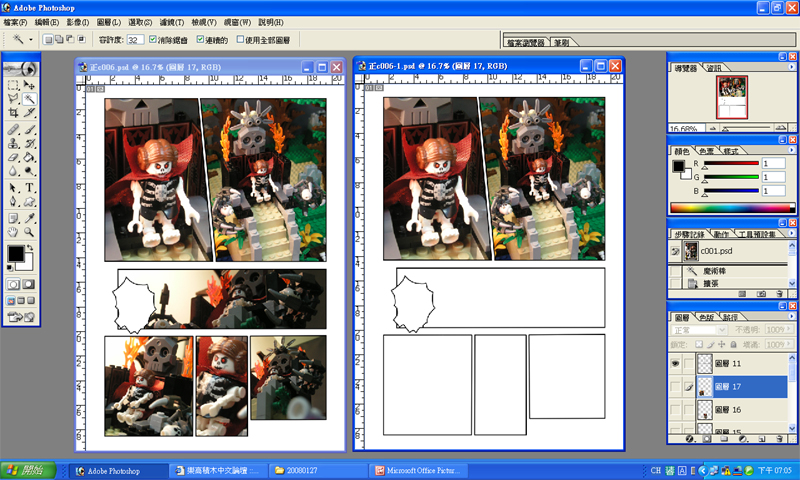Select the Clone Stamp tool
The image size is (800, 480).
point(13,143)
